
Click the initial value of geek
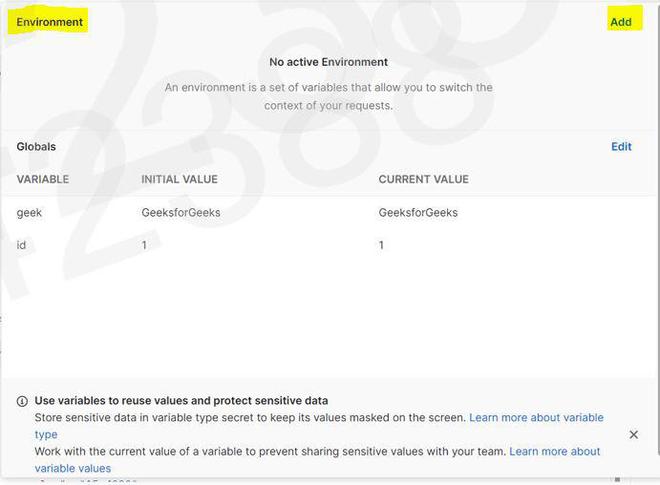pyautogui.click(x=181, y=213)
